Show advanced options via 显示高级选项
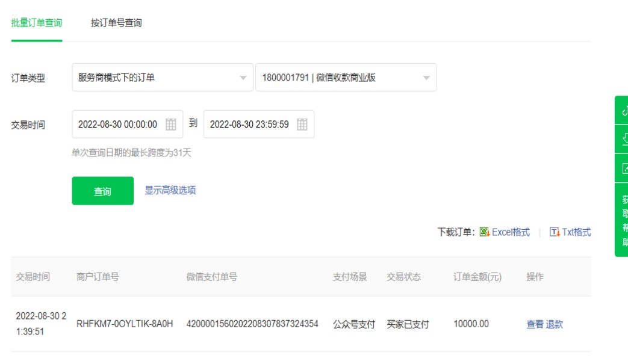This screenshot has width=628, height=364. pyautogui.click(x=170, y=190)
